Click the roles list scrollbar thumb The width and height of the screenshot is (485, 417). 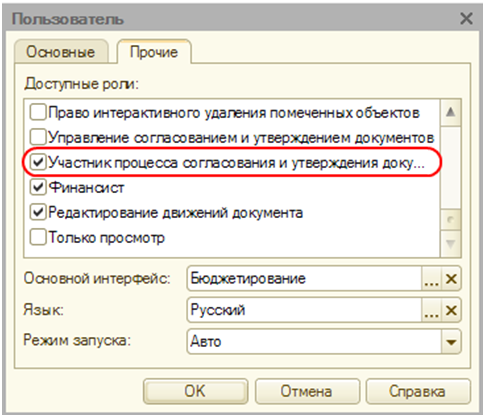coord(451,220)
